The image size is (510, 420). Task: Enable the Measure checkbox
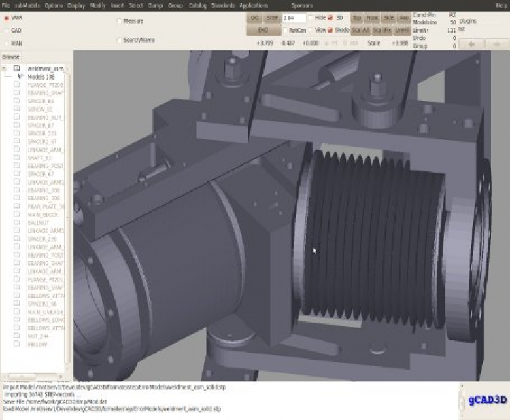click(x=119, y=21)
